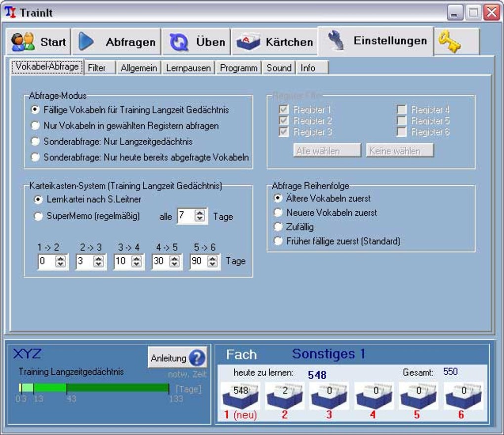Select Sonderabfrage: Nur heute bereits abgefragte Vokabeln
504x435 pixels.
pos(140,157)
